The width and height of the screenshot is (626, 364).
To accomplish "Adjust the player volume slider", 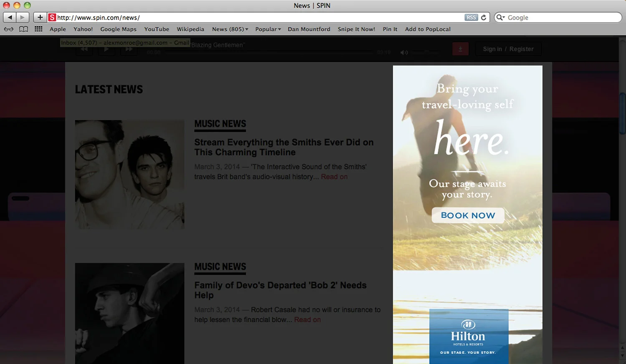I will (x=425, y=53).
